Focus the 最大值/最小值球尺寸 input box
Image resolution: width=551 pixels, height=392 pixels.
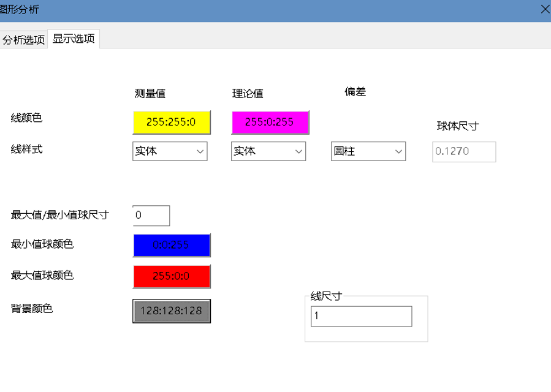[151, 216]
